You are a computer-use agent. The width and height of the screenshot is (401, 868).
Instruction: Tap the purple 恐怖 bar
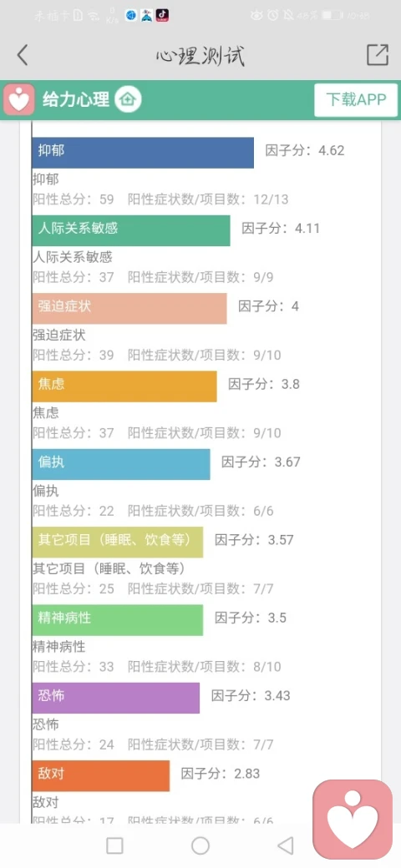pyautogui.click(x=116, y=698)
